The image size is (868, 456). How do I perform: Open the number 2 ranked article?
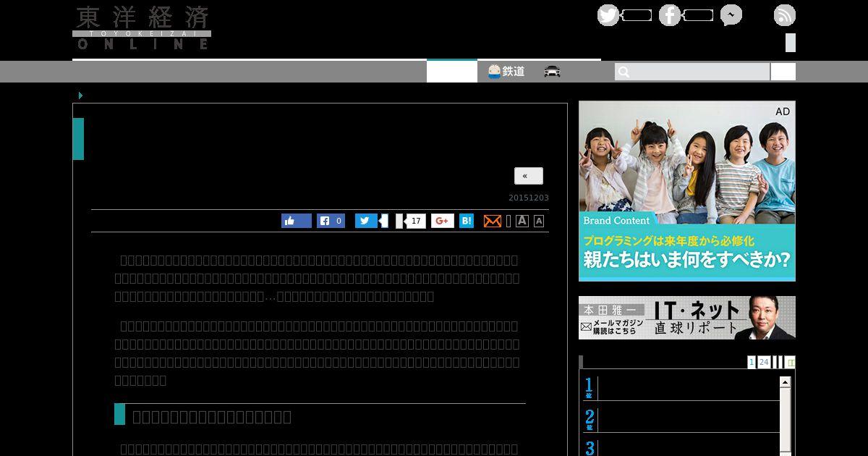coord(680,420)
